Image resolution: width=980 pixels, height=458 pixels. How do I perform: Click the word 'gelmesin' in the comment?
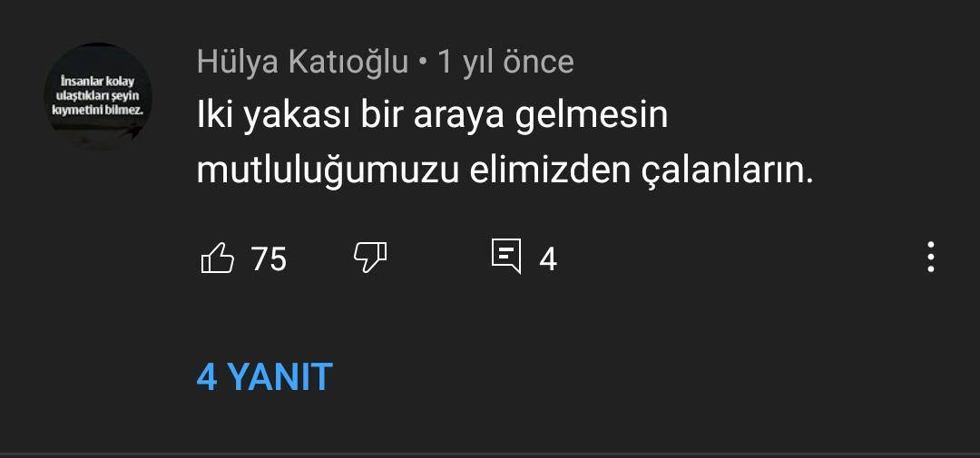click(x=592, y=118)
